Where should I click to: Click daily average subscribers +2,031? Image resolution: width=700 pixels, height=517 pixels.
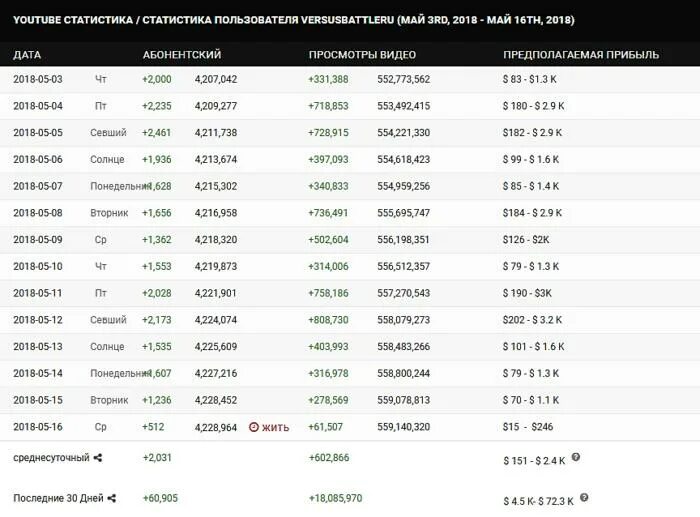(157, 458)
